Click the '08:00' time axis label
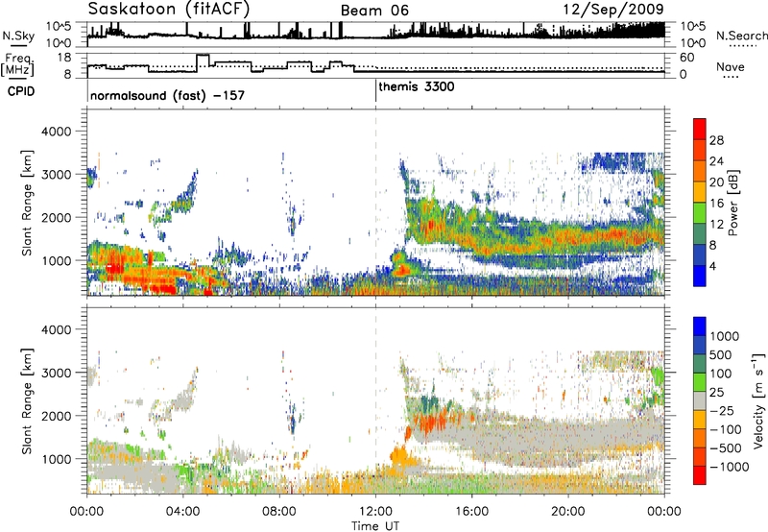The image size is (768, 532). 279,512
